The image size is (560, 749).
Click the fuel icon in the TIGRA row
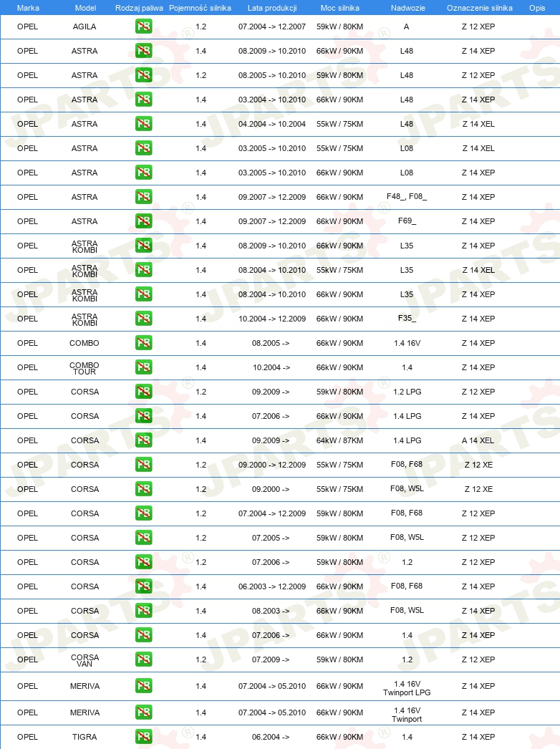pyautogui.click(x=143, y=737)
